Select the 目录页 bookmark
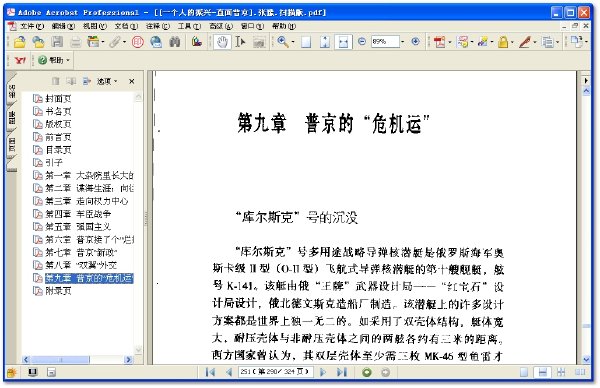This screenshot has height=388, width=600. click(x=58, y=150)
